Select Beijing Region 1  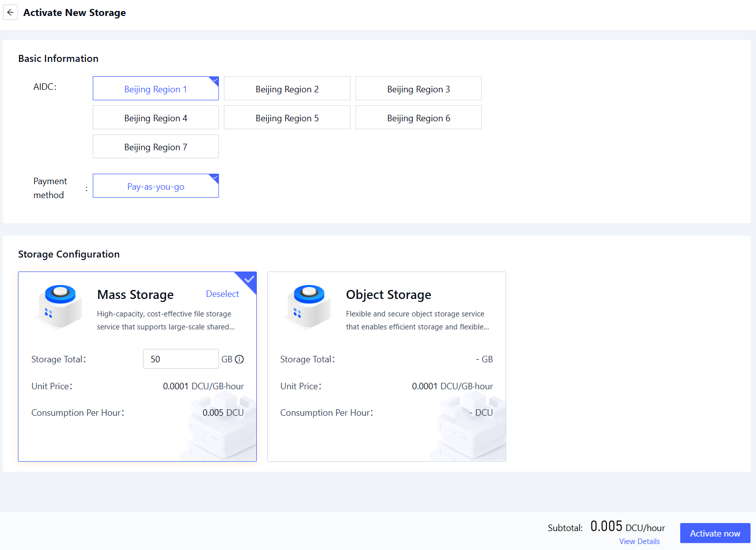[x=156, y=89]
